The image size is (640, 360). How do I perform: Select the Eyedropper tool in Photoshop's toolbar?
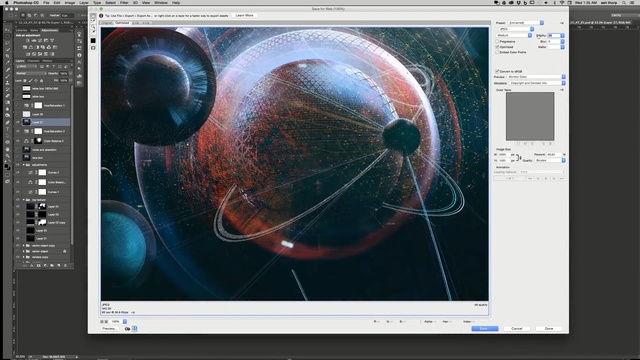7,63
